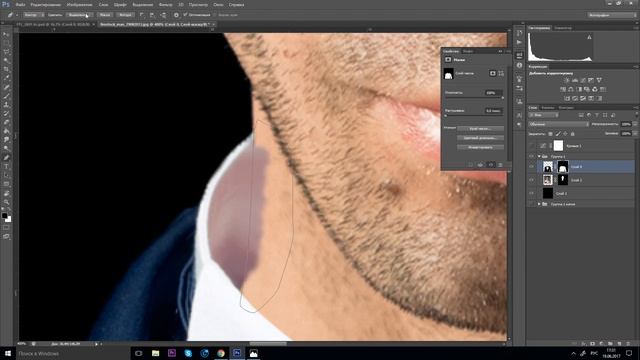The image size is (640, 360).
Task: Toggle mask visibility eye in Properties
Action: (x=490, y=165)
